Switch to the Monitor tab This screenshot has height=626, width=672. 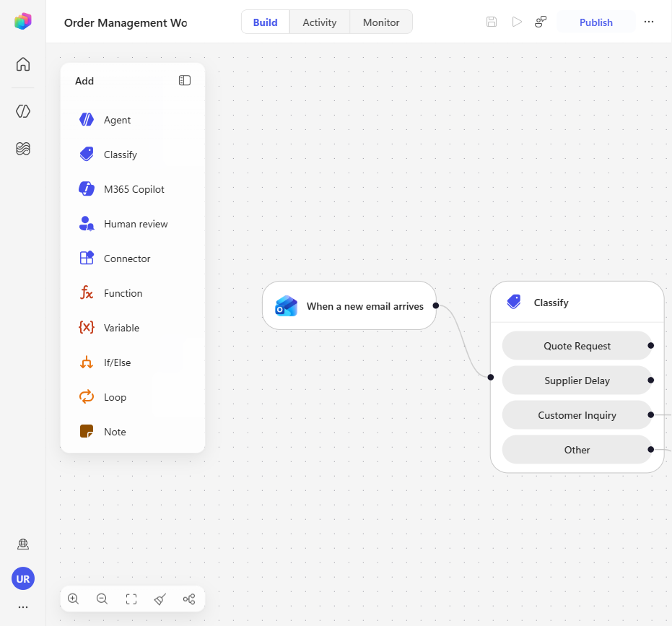point(381,22)
